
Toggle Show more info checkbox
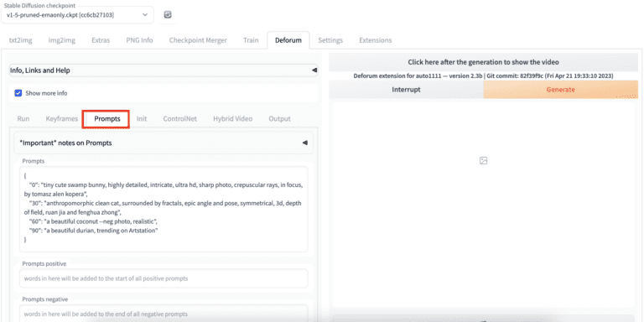point(18,93)
